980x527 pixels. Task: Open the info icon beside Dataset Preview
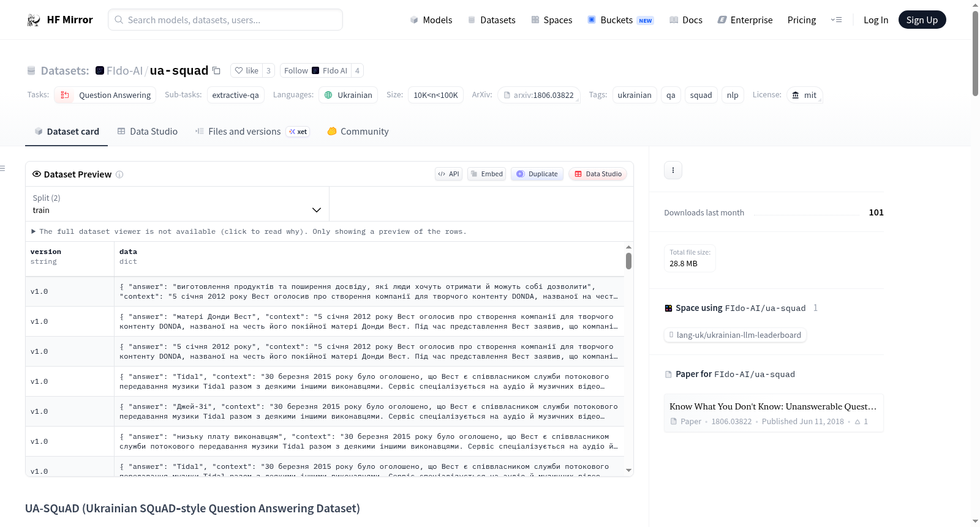(x=119, y=174)
